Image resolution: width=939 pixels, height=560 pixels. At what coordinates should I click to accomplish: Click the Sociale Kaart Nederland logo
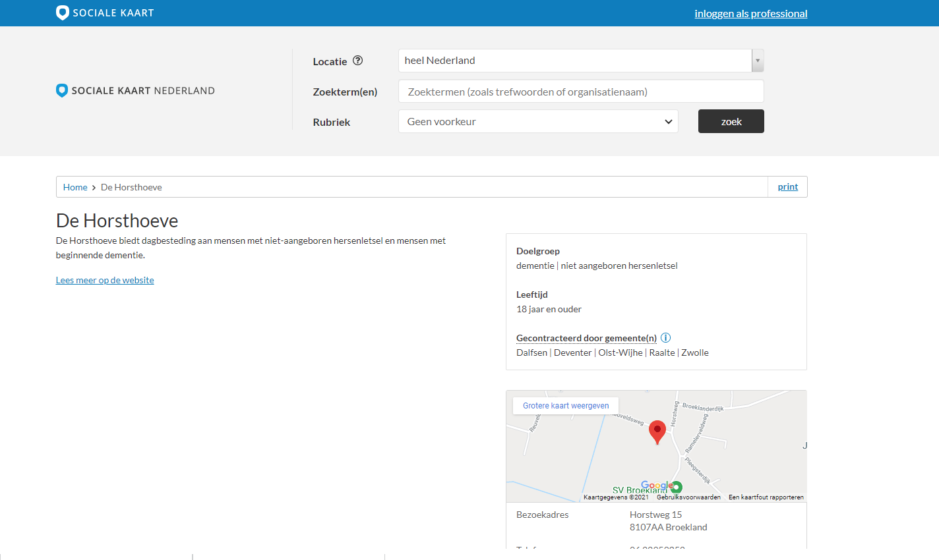click(x=135, y=91)
